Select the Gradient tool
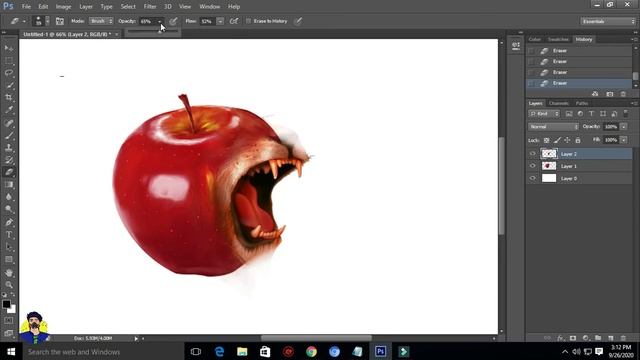The width and height of the screenshot is (640, 360). 9,184
